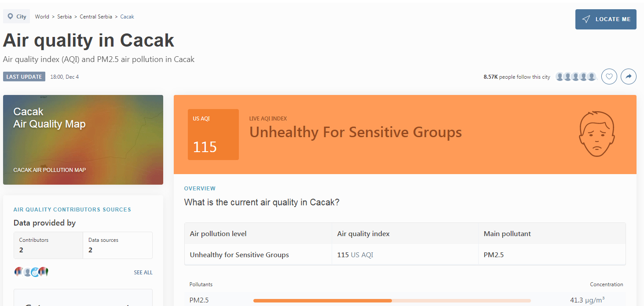Open the Cacak Air Quality Map thumbnail
Image resolution: width=644 pixels, height=306 pixels.
point(83,140)
